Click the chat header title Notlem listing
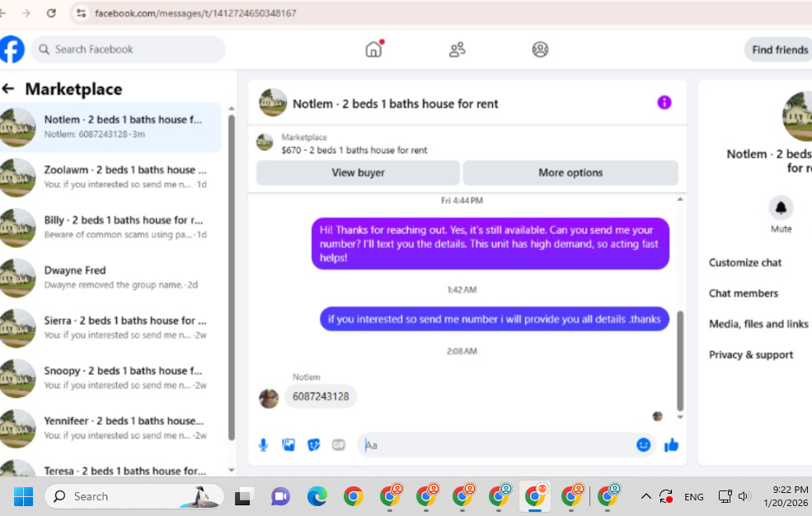Image resolution: width=812 pixels, height=516 pixels. point(395,104)
